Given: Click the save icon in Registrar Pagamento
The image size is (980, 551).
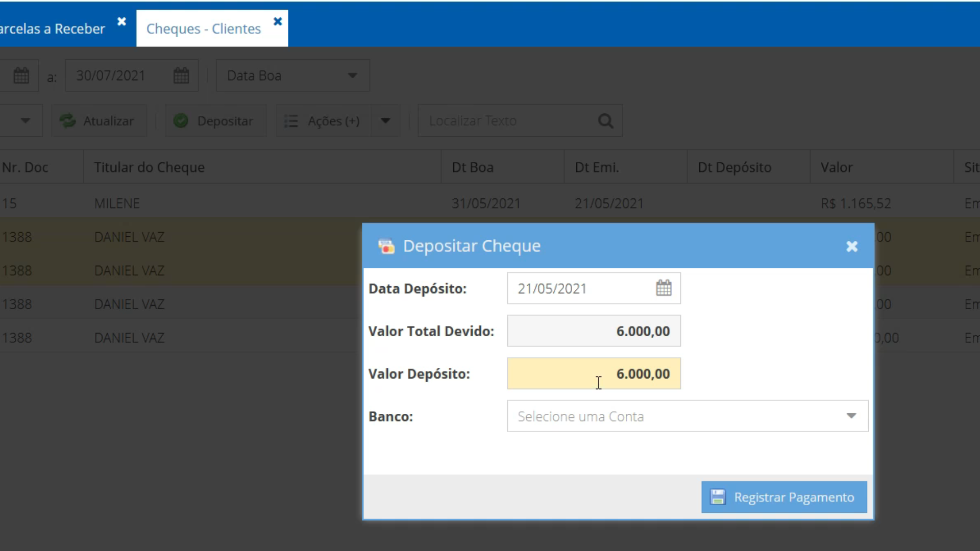Looking at the screenshot, I should 718,497.
